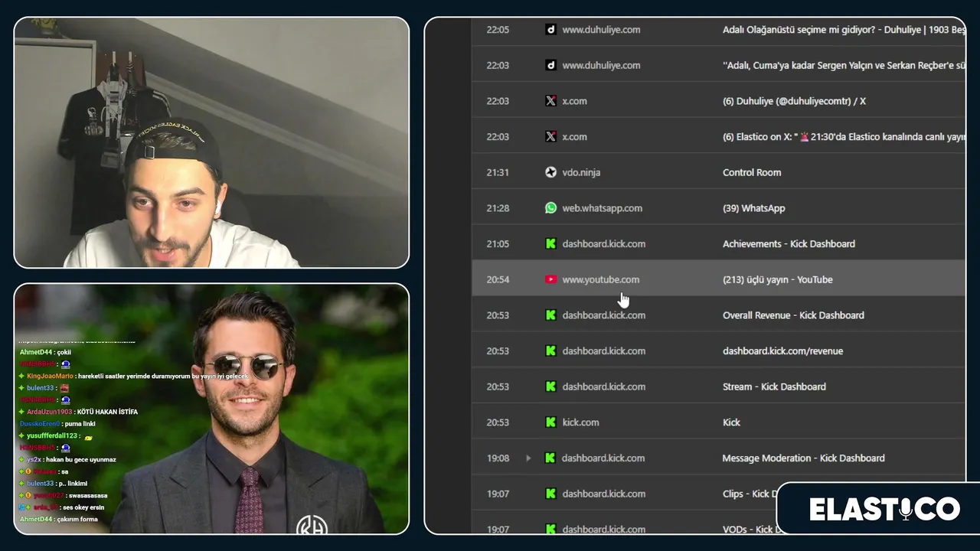Click the www.youtube.com domain text
The image size is (980, 551).
(600, 279)
